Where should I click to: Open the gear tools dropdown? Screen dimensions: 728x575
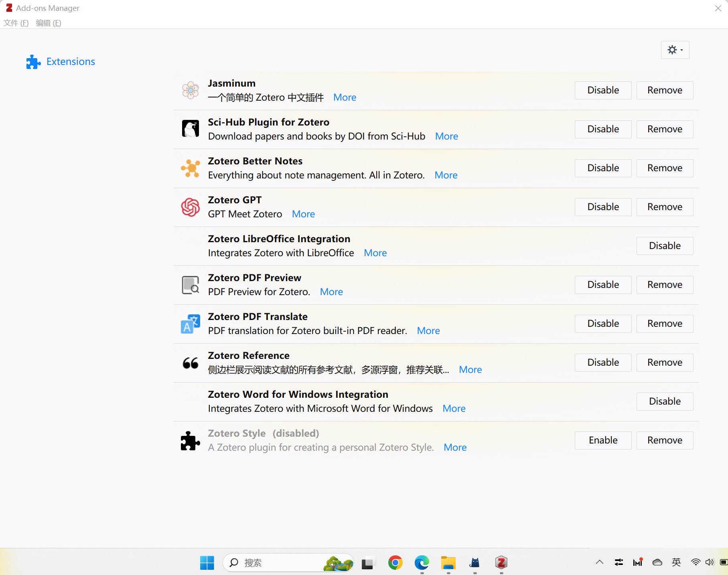pyautogui.click(x=675, y=50)
